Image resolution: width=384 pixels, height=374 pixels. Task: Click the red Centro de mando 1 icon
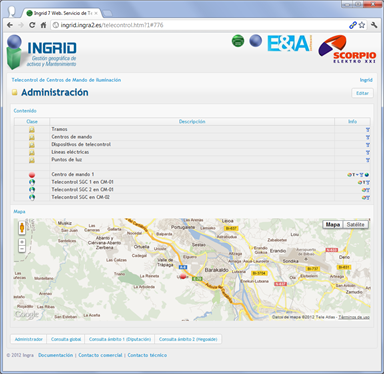click(x=32, y=175)
